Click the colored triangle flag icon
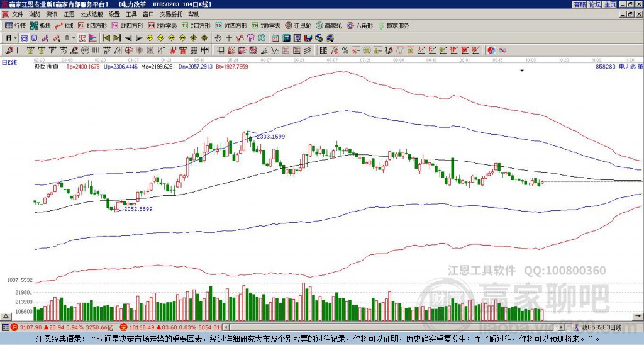This screenshot has height=345, width=644. (93, 38)
